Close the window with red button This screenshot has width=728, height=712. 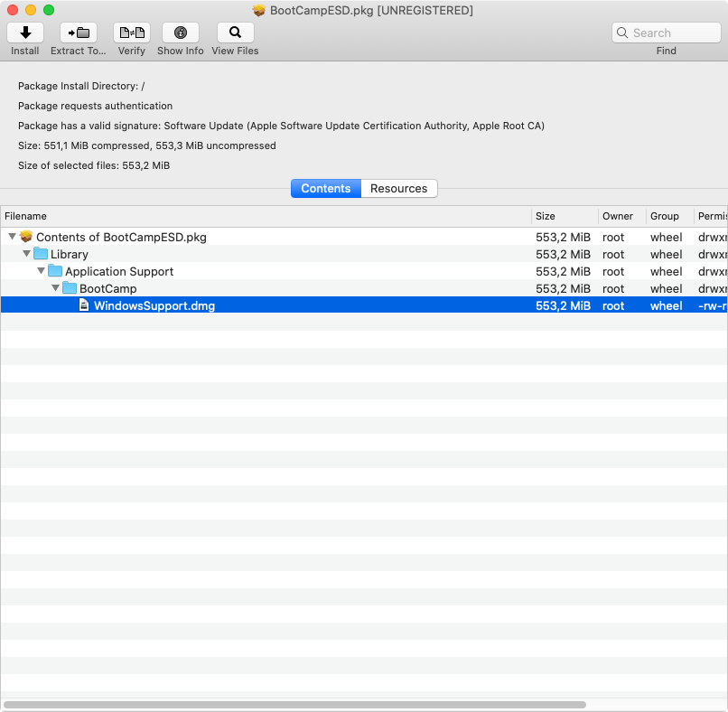click(x=13, y=10)
